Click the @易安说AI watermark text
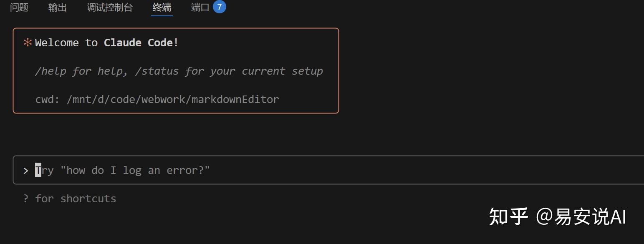644x244 pixels. pos(581,217)
